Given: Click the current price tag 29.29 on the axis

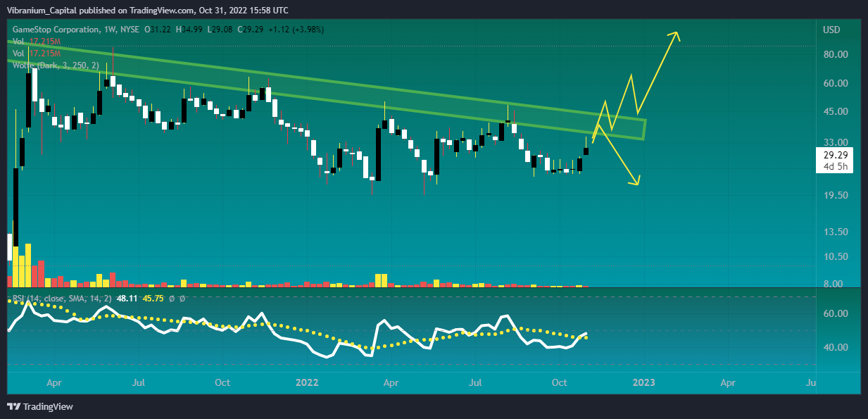Looking at the screenshot, I should click(834, 155).
